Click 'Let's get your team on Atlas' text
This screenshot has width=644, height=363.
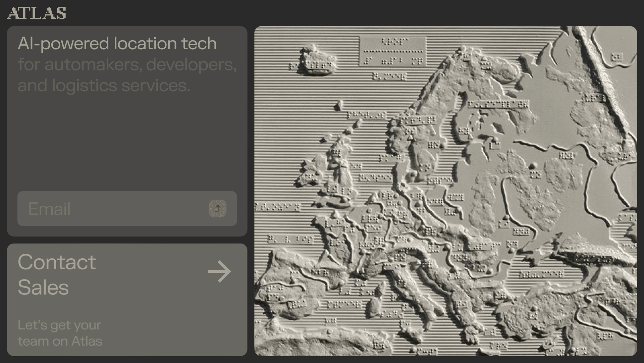[x=60, y=333]
